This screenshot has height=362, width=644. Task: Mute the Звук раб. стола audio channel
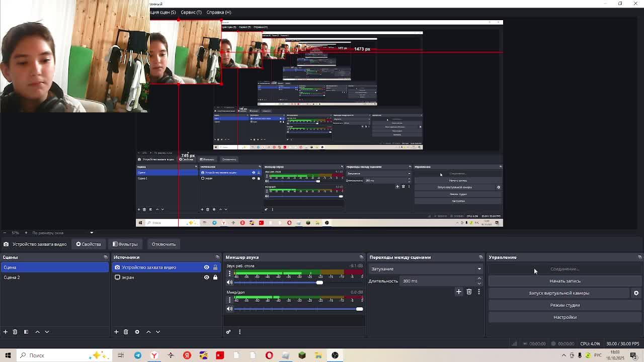(229, 283)
